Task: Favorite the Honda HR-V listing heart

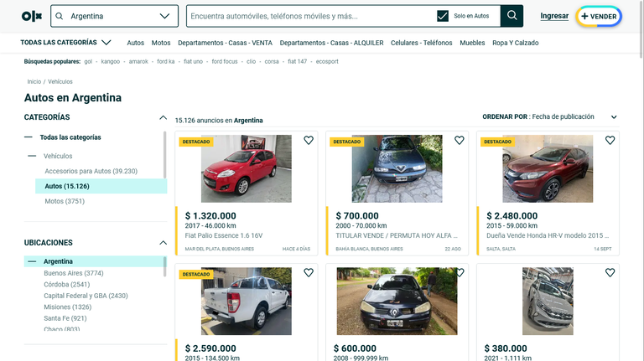Action: point(610,141)
